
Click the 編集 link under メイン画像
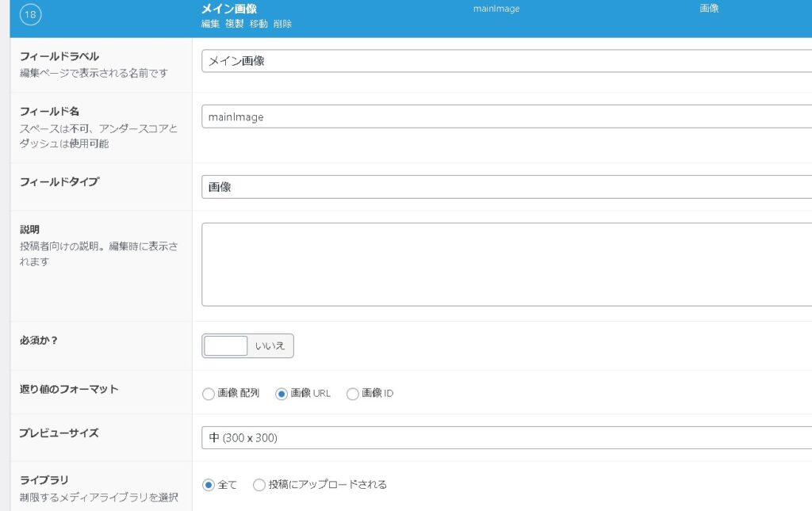click(210, 25)
